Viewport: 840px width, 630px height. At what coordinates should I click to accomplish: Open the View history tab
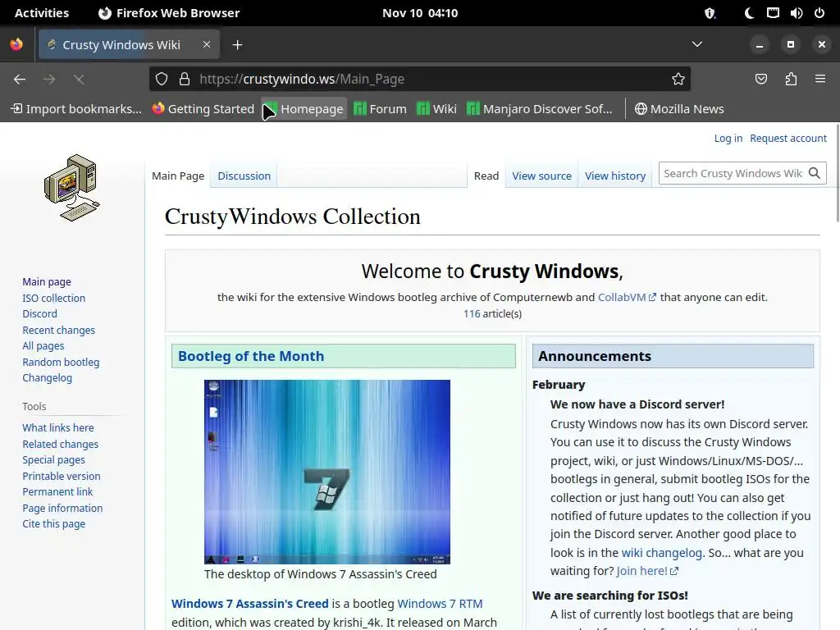coord(615,176)
